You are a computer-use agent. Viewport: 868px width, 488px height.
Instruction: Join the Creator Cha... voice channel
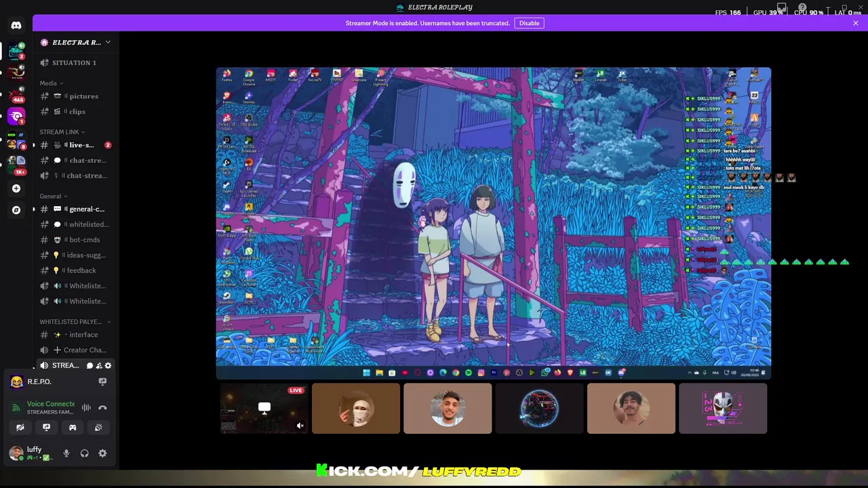click(x=76, y=350)
